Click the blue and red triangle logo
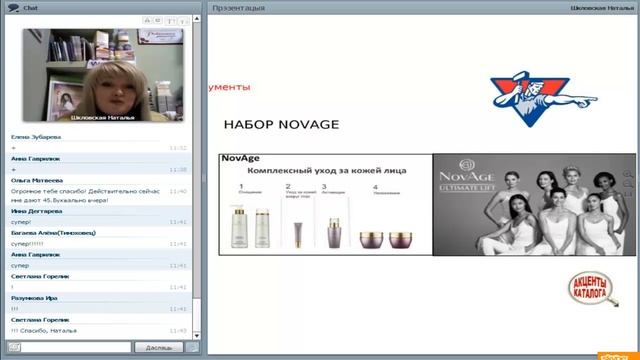Screen dimensions: 640x360 coord(543,100)
